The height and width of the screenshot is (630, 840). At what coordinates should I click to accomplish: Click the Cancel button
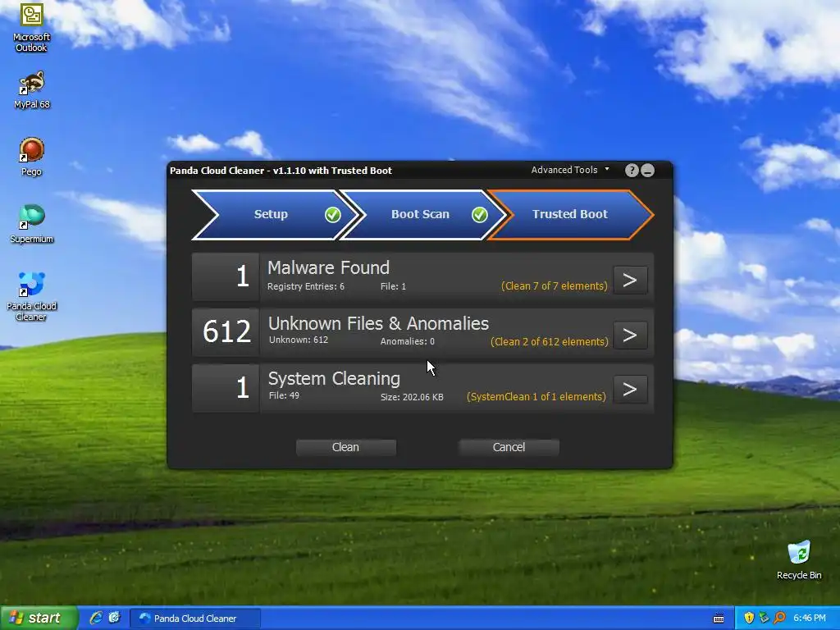coord(509,447)
